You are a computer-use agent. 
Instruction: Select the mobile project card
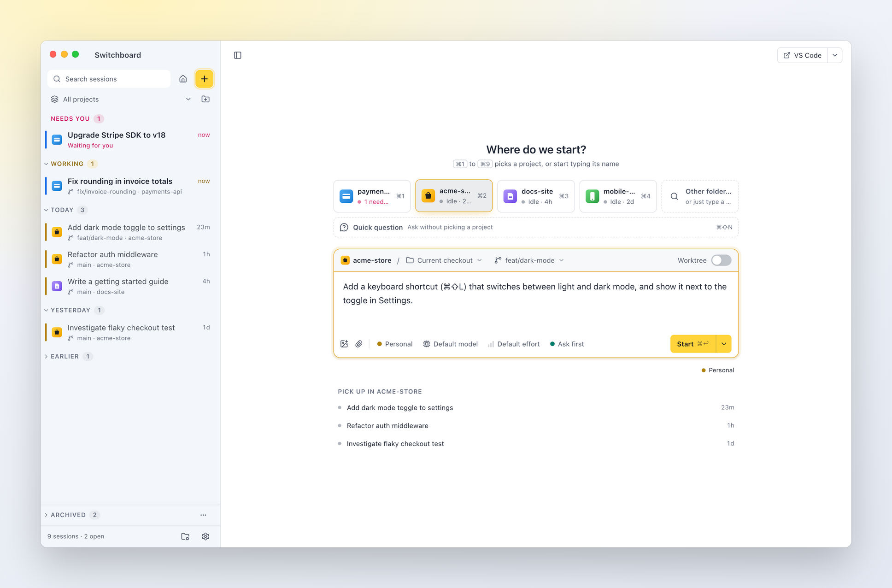tap(618, 196)
